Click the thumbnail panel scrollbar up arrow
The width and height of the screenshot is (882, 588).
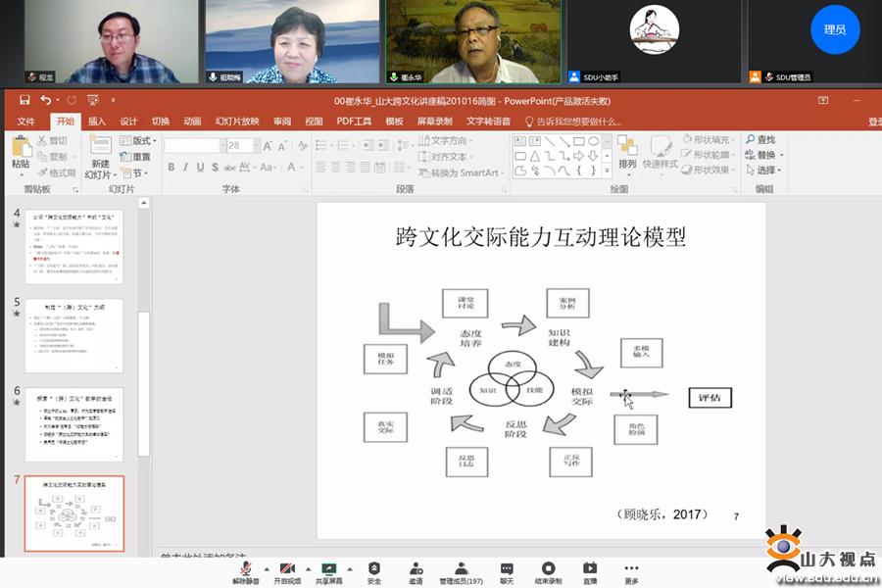pyautogui.click(x=144, y=203)
